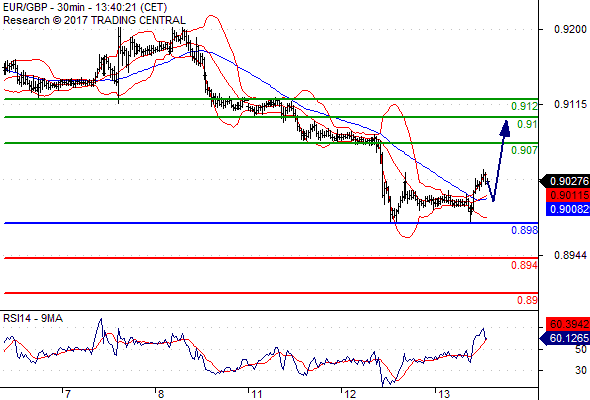This screenshot has width=590, height=400.
Task: Click the 0.8944 price axis label
Action: pyautogui.click(x=570, y=256)
